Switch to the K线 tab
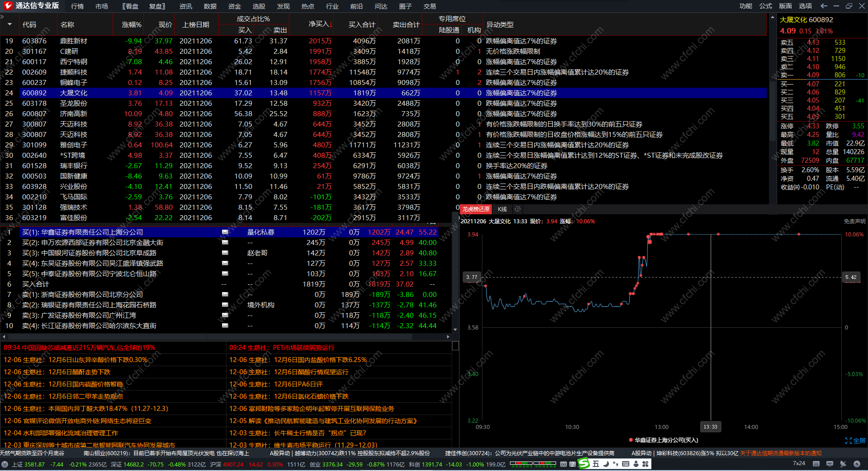Image resolution: width=868 pixels, height=471 pixels. [x=502, y=209]
